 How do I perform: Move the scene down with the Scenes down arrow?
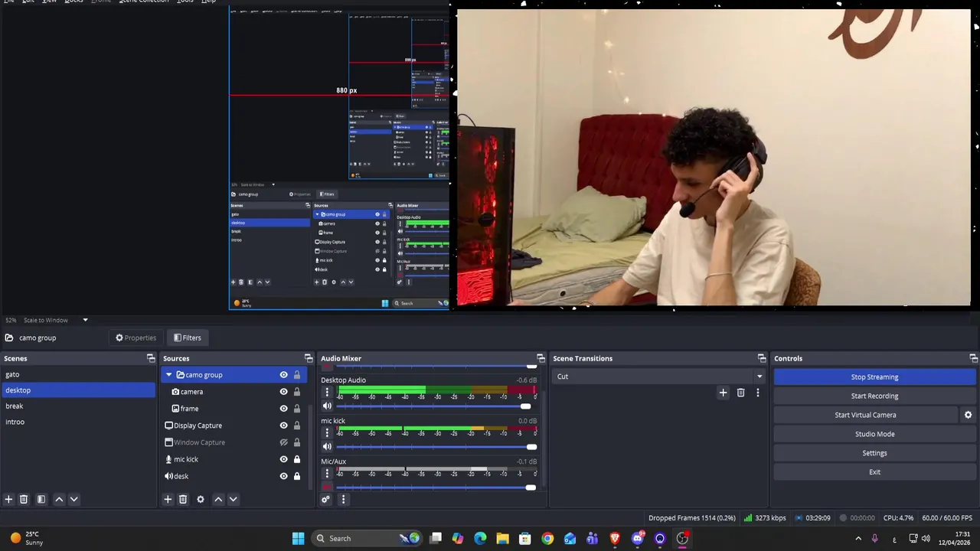(x=73, y=499)
